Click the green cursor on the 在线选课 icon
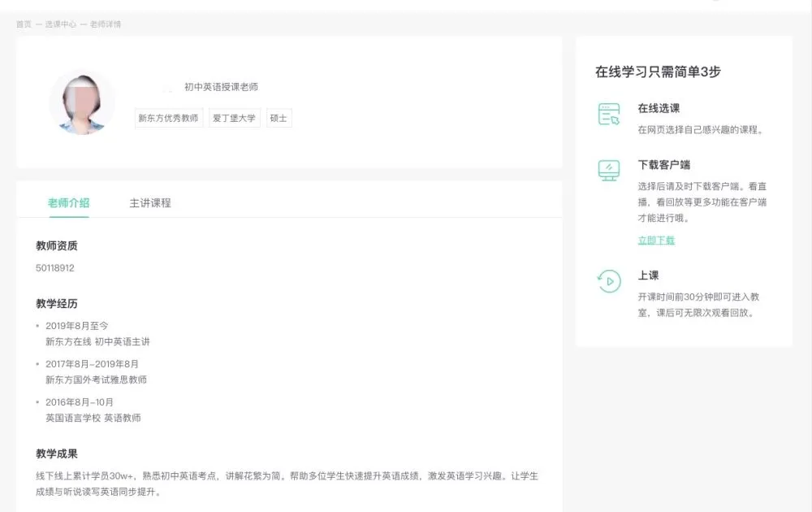This screenshot has height=512, width=812. click(614, 120)
